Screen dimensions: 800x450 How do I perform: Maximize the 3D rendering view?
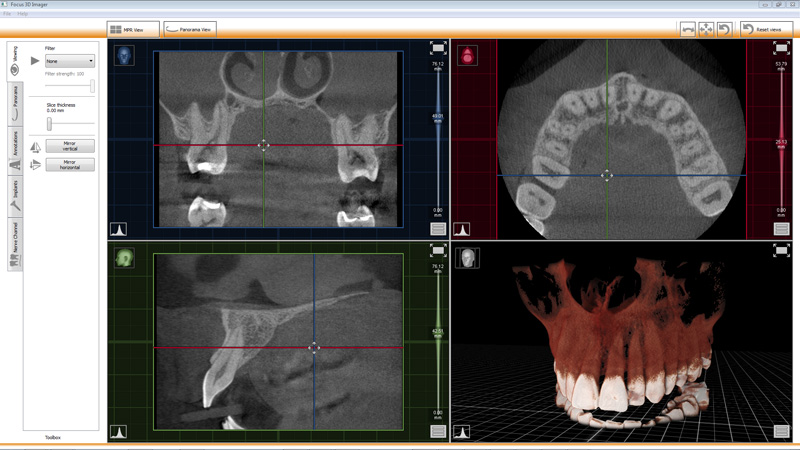coord(781,251)
